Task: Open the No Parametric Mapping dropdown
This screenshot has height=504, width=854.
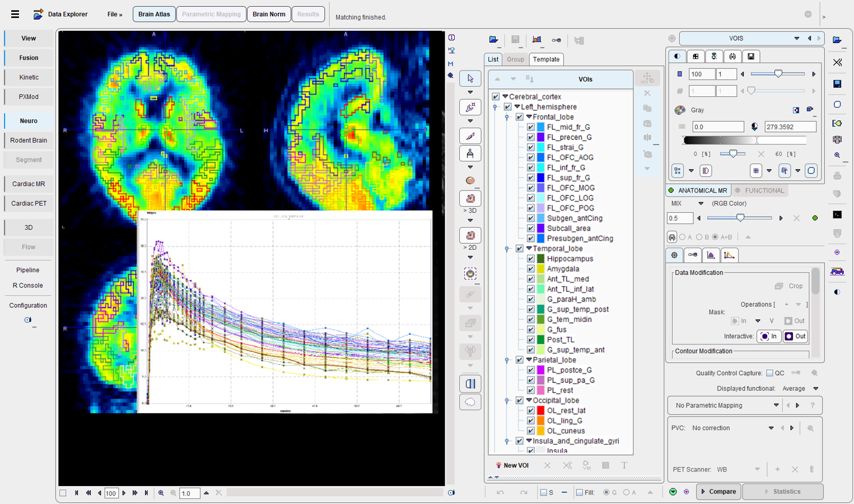Action: (776, 405)
